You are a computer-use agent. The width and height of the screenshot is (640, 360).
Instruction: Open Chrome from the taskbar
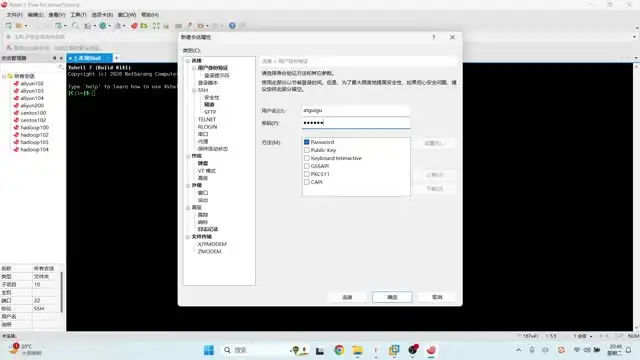[339, 350]
